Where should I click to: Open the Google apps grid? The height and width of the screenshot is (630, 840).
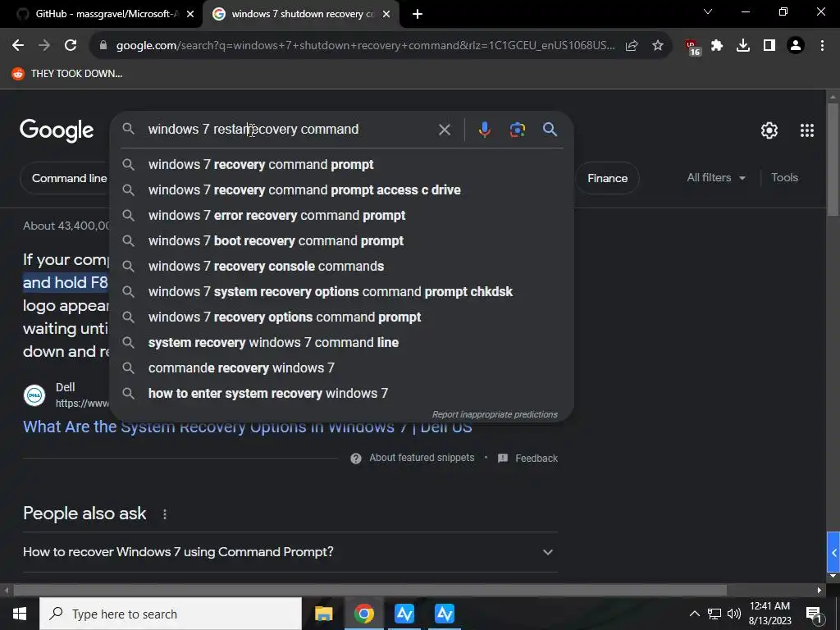(x=807, y=130)
